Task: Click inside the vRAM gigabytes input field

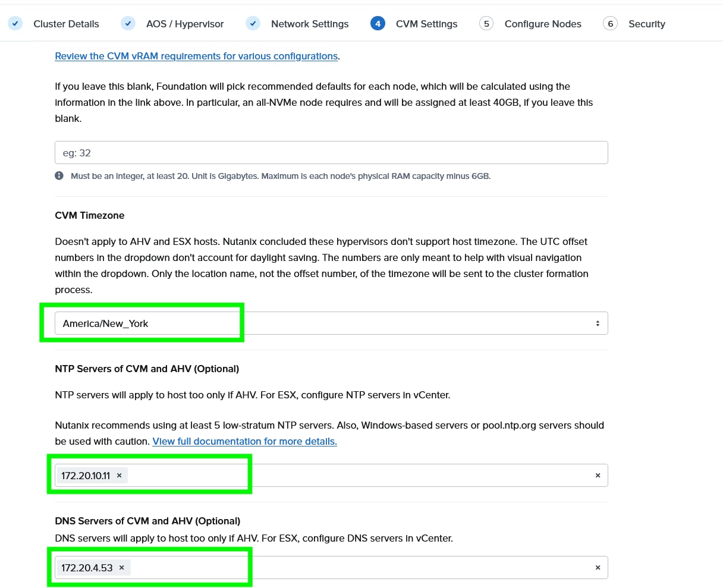Action: pos(331,152)
